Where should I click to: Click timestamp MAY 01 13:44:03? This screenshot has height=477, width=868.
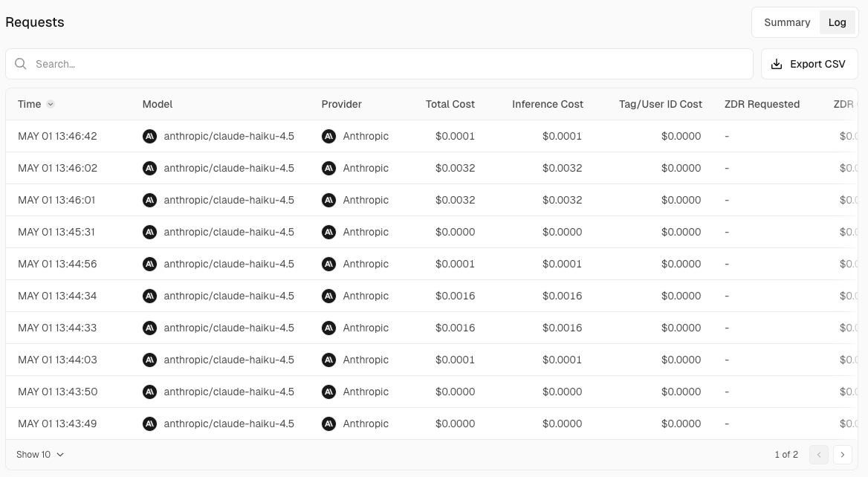pos(57,360)
